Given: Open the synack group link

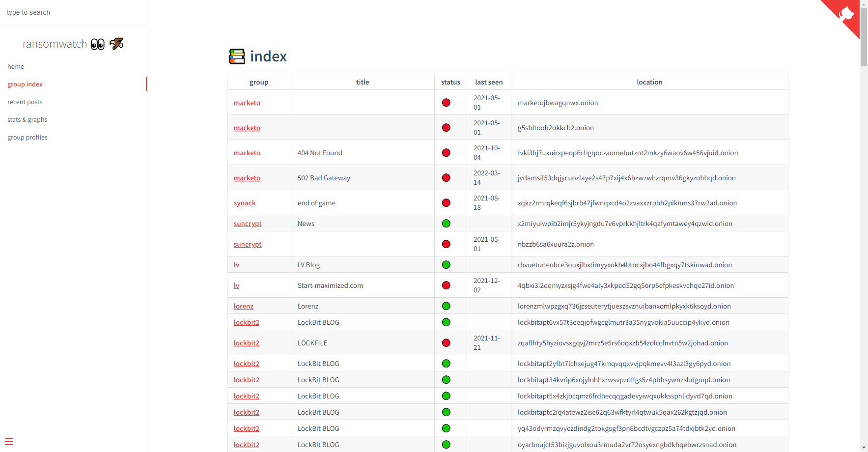Looking at the screenshot, I should coord(245,203).
